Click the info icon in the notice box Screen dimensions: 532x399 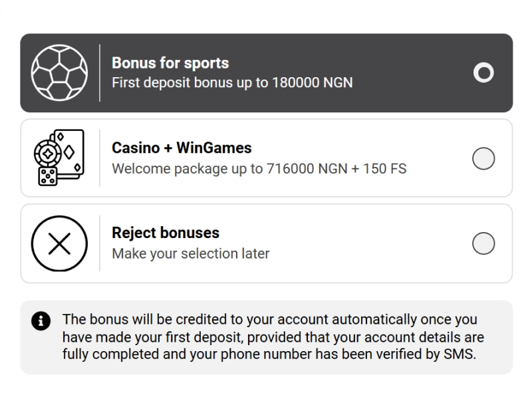coord(42,320)
